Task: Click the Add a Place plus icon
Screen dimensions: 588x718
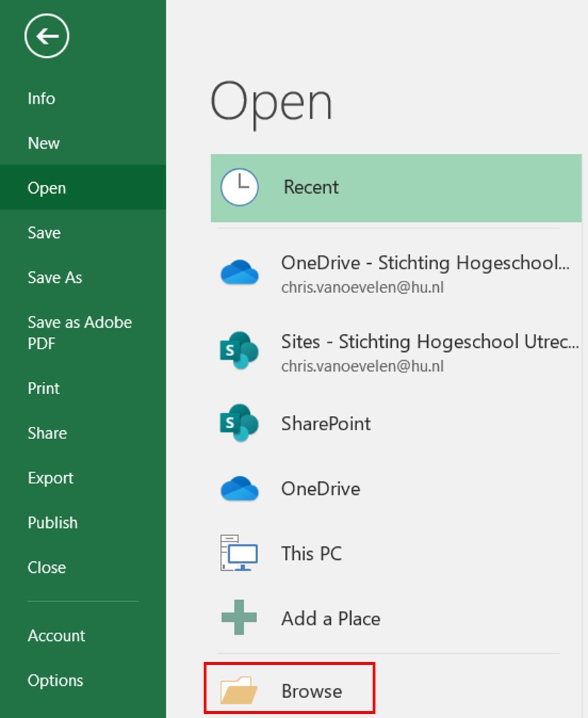Action: (x=240, y=618)
